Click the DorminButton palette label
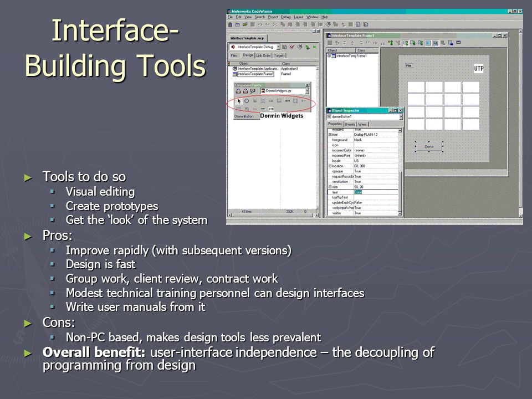This screenshot has width=532, height=399. (244, 116)
